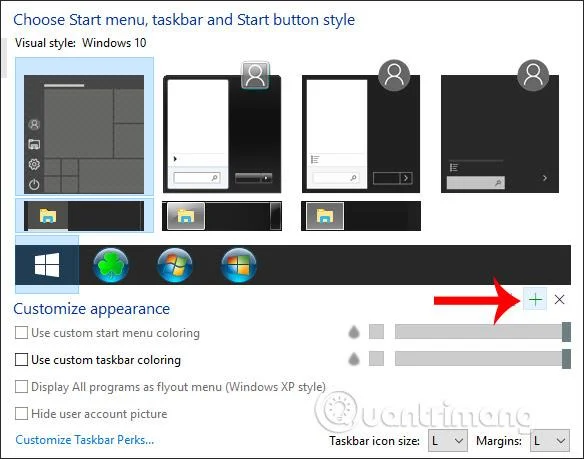Image resolution: width=584 pixels, height=459 pixels.
Task: Enable Use custom start menu coloring
Action: click(21, 333)
